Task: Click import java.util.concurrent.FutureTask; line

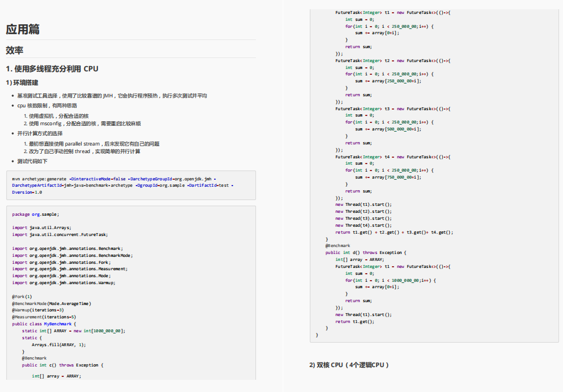Action: (x=60, y=234)
